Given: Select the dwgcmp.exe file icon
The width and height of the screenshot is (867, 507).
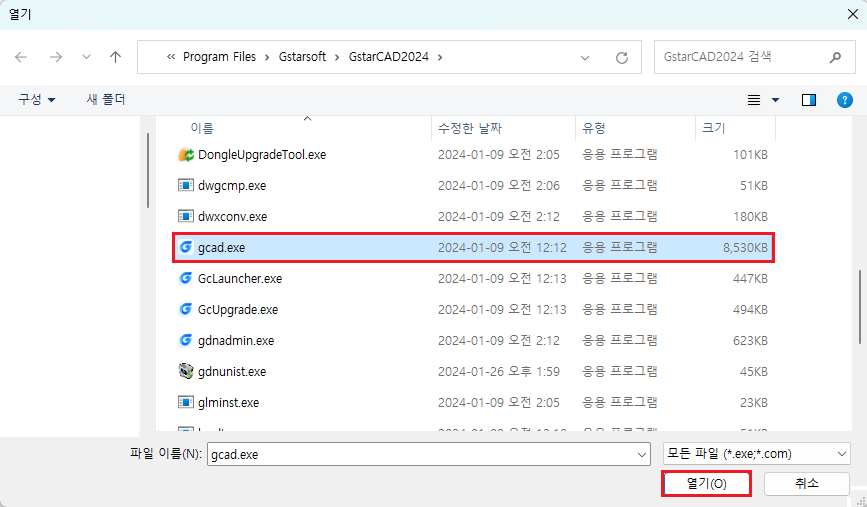Looking at the screenshot, I should (186, 185).
